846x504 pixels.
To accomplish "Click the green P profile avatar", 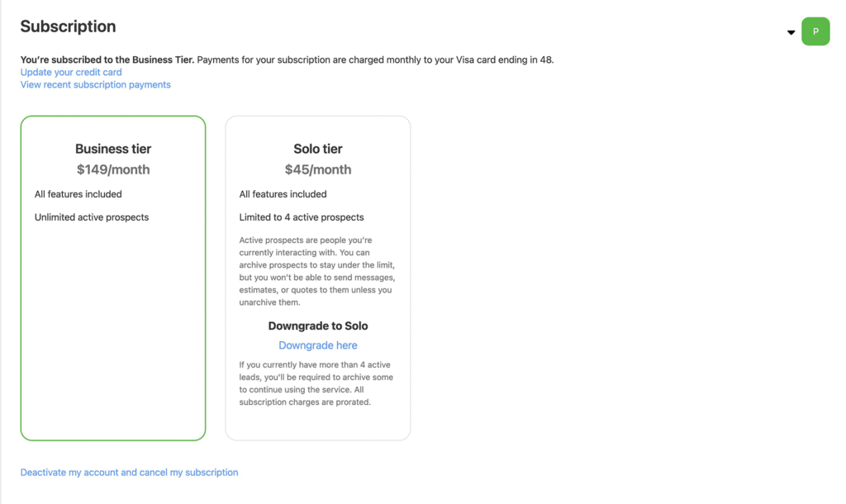I will pos(815,31).
